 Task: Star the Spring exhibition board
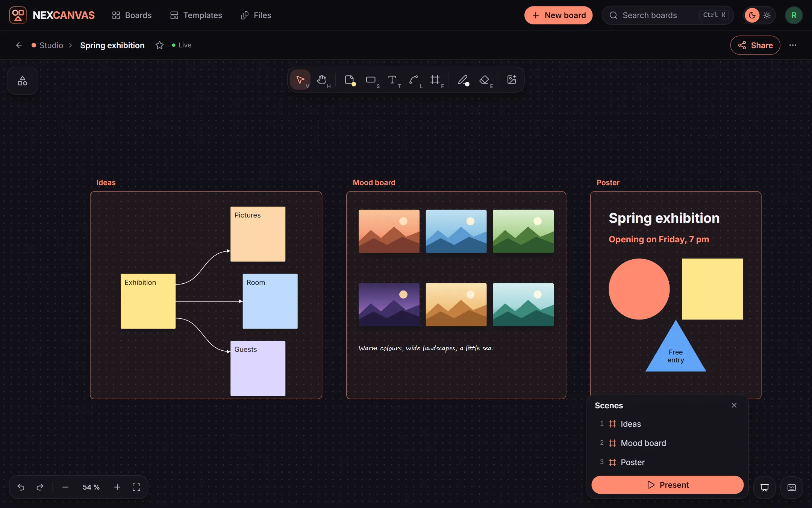[159, 45]
